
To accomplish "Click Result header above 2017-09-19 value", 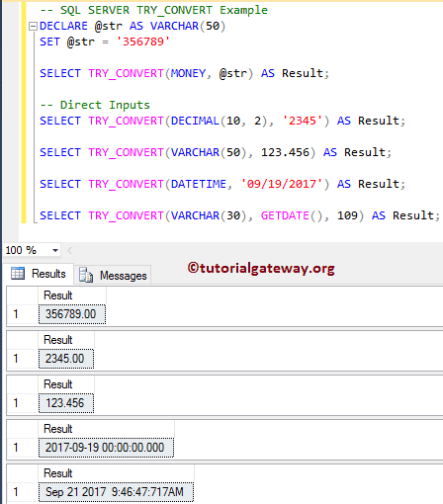I will [x=106, y=429].
